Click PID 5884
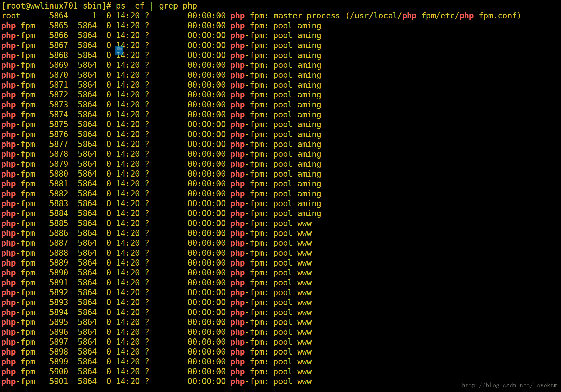The width and height of the screenshot is (561, 392). pyautogui.click(x=59, y=213)
